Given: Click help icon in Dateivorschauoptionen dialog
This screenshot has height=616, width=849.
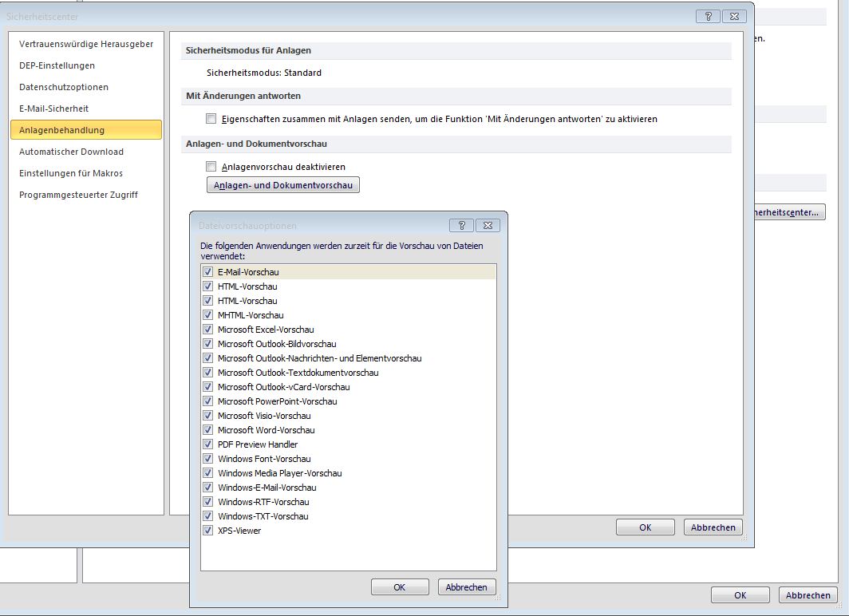Looking at the screenshot, I should point(461,225).
